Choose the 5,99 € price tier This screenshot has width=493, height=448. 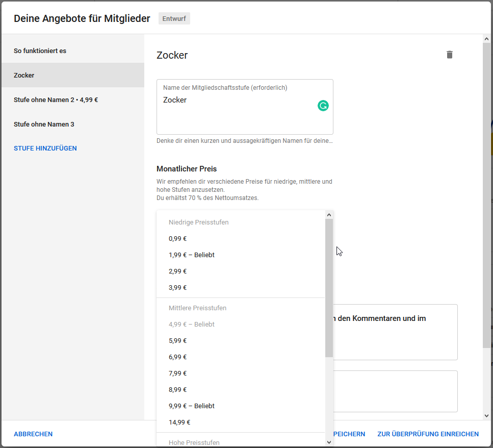coord(178,341)
